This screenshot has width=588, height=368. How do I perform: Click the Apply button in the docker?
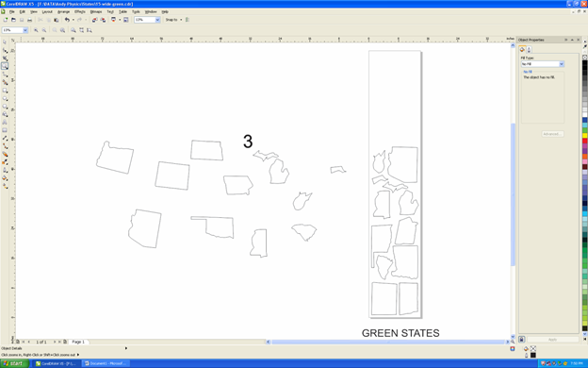[x=552, y=339]
